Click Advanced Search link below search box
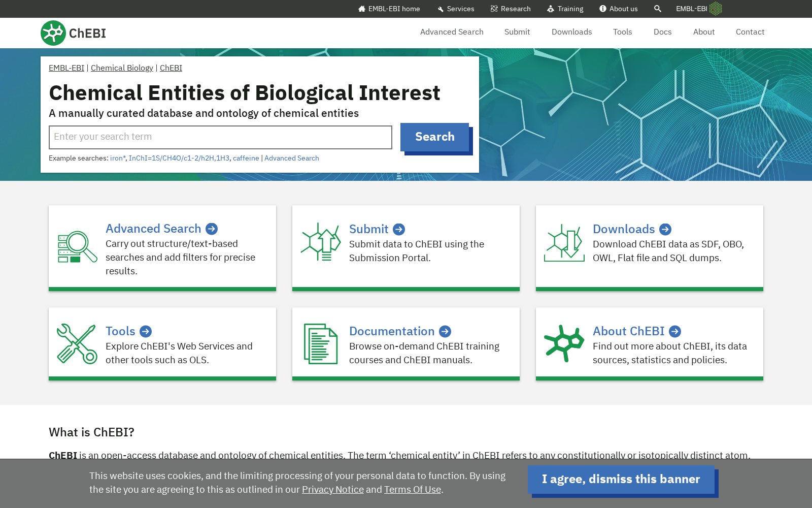The width and height of the screenshot is (812, 508). [x=292, y=158]
